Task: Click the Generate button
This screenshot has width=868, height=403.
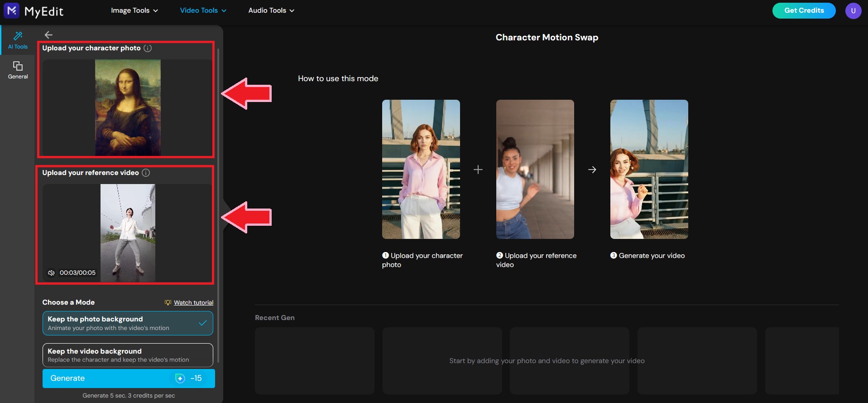Action: click(x=129, y=379)
